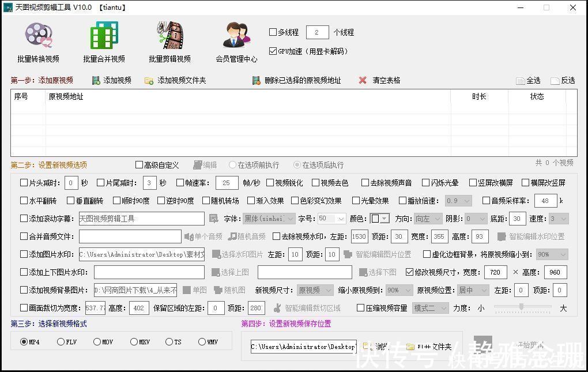
Task: Enable 添加图片水印 checkbox
Action: (24, 254)
